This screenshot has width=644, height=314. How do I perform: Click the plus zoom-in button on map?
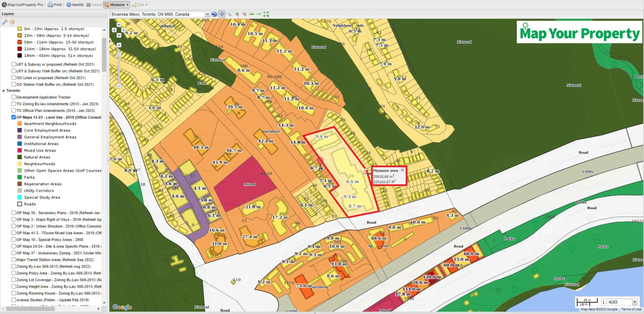point(119,45)
